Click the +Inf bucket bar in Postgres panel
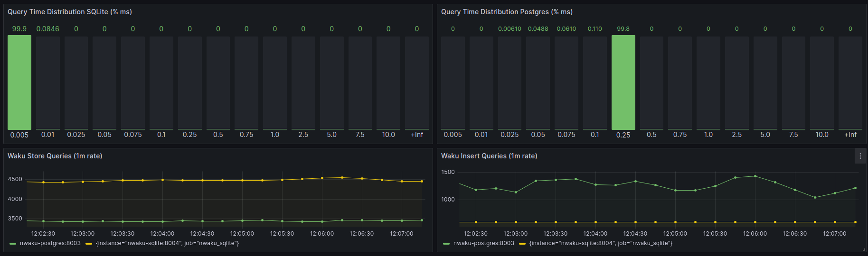 point(850,82)
